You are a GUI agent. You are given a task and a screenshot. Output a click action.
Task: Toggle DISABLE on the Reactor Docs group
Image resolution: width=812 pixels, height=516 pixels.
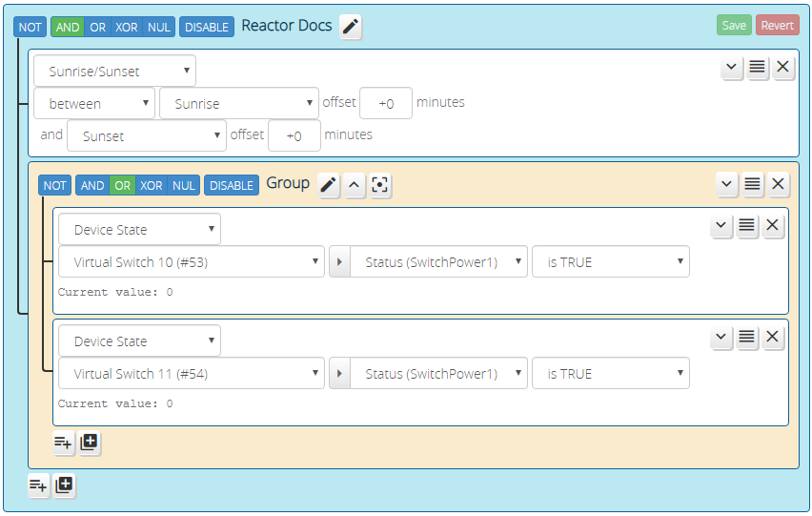(207, 27)
